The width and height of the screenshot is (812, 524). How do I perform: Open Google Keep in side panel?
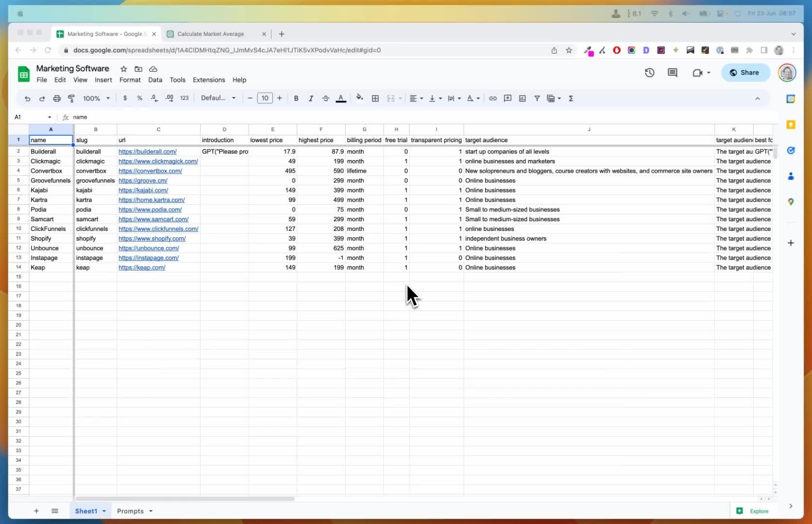tap(791, 125)
